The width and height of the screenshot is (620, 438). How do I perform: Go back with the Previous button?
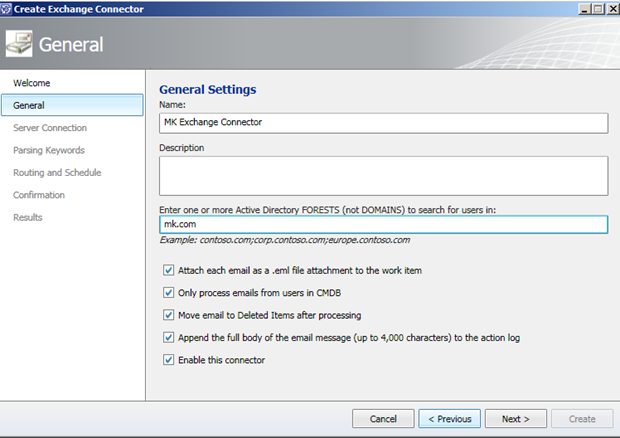tap(450, 419)
